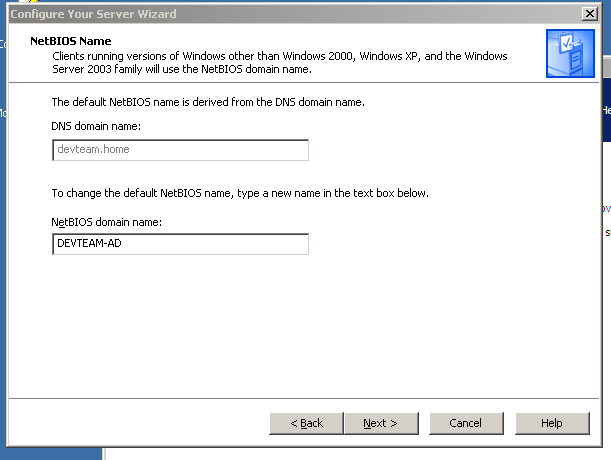This screenshot has width=611, height=460.
Task: Click the greyed-out DNS domain name field
Action: 180,150
